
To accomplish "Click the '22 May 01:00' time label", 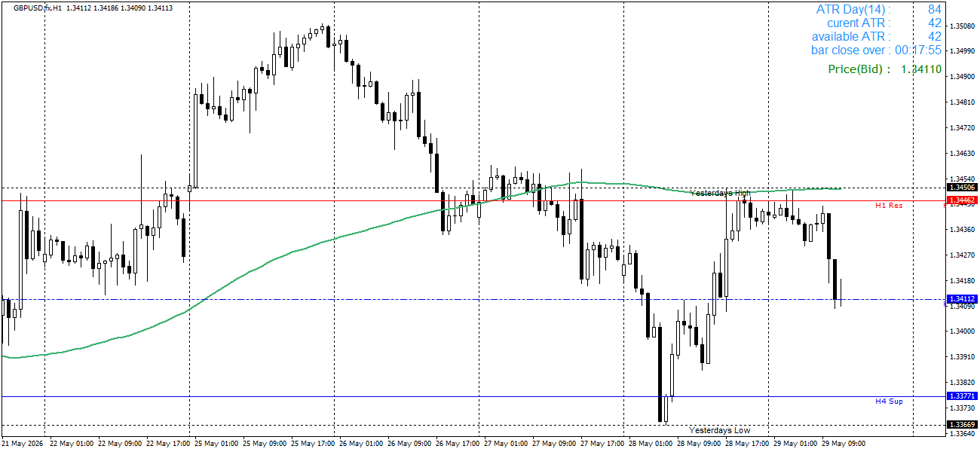I will pyautogui.click(x=70, y=444).
